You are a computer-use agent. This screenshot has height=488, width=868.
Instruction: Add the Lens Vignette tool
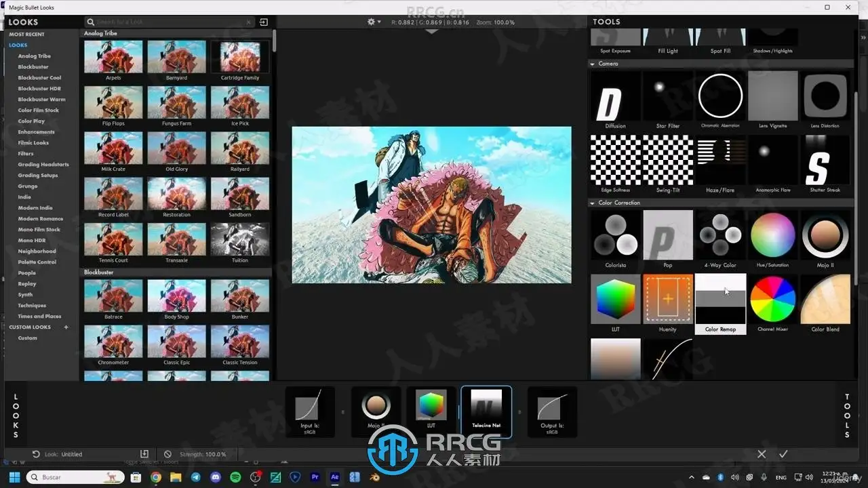(x=772, y=101)
